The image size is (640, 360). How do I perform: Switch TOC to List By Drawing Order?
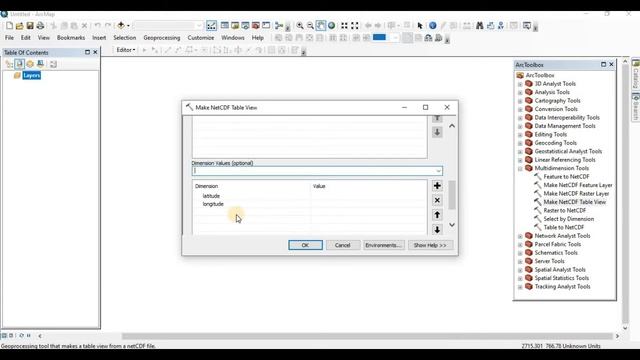click(9, 64)
